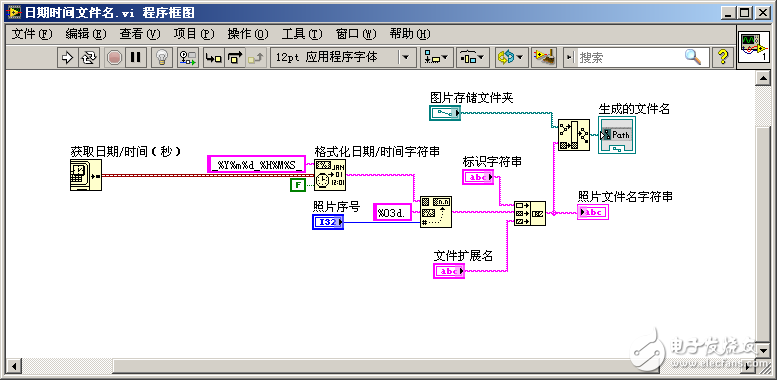Screen dimensions: 777x380
Task: Select the Format Date/Time String node
Action: click(x=330, y=175)
